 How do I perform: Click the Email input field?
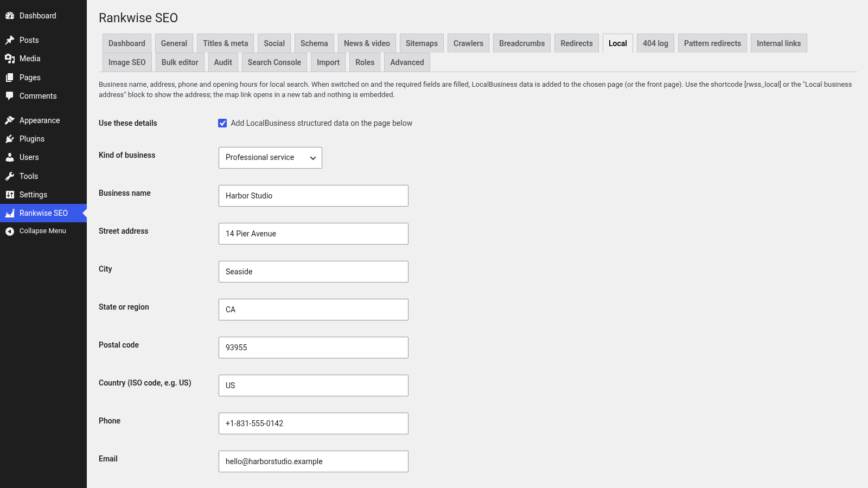(314, 461)
